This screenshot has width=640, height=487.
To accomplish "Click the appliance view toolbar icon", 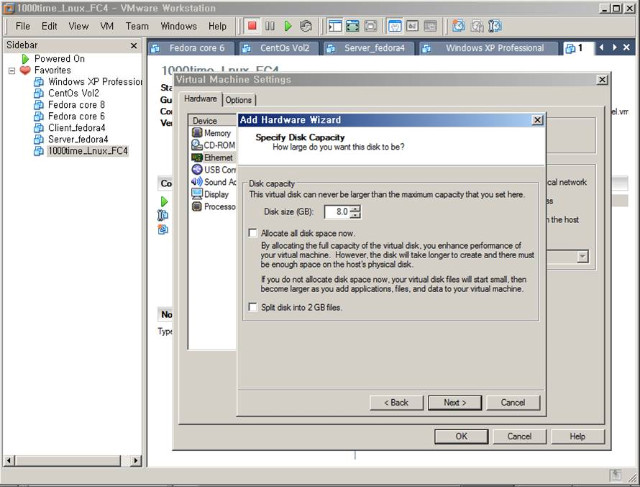I will point(430,26).
